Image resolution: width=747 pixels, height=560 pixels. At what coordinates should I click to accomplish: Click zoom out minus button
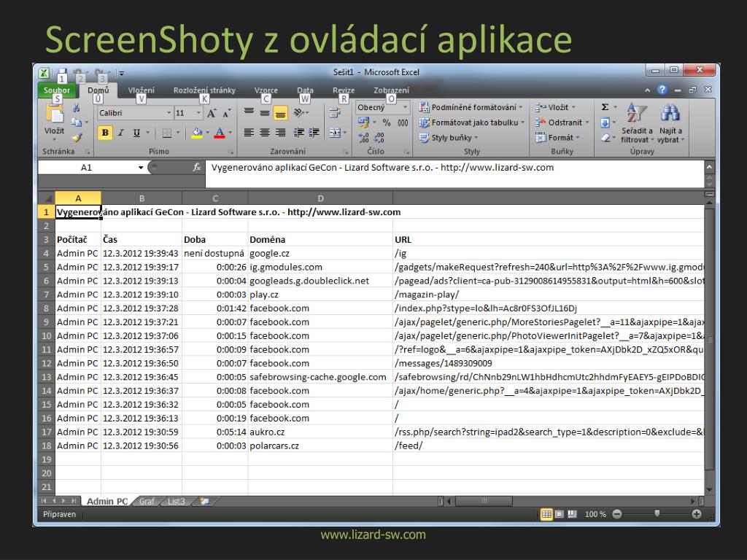[617, 514]
